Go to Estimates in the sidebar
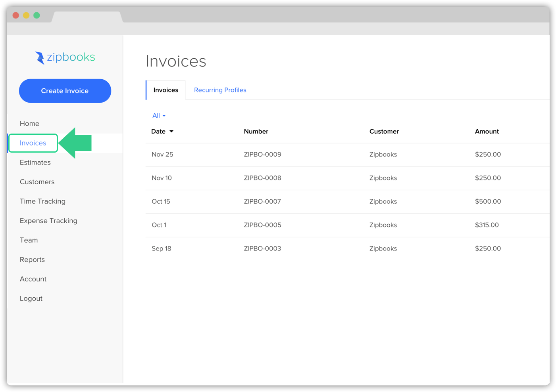The height and width of the screenshot is (392, 556). click(35, 163)
